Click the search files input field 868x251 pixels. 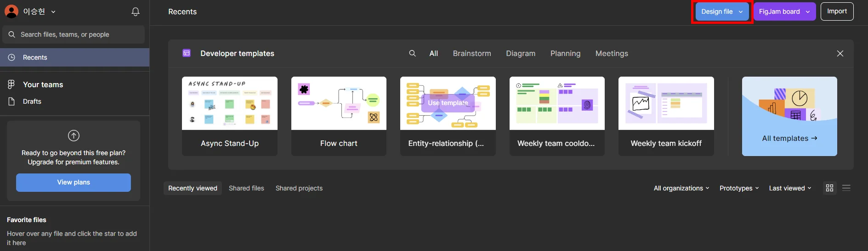pos(78,34)
